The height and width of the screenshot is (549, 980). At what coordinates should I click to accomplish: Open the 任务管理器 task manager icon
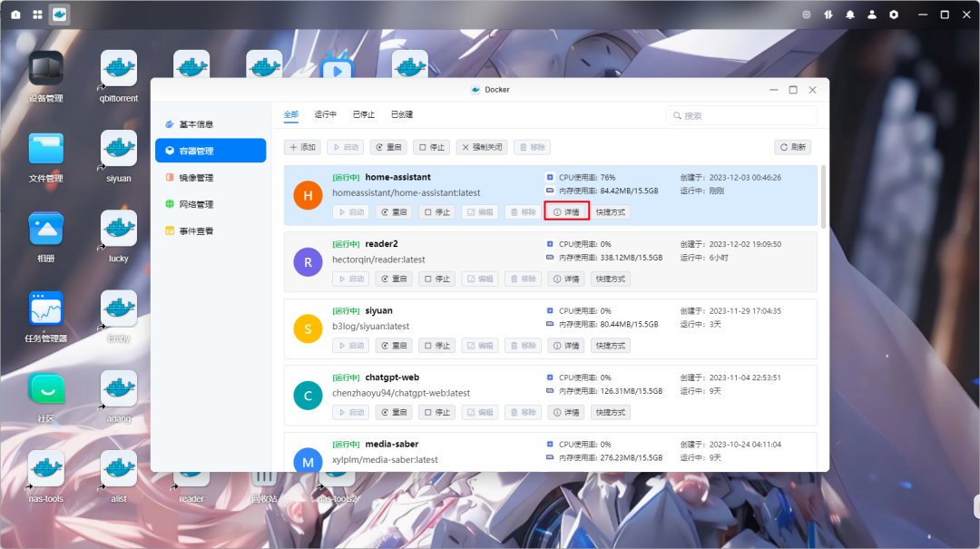tap(45, 309)
